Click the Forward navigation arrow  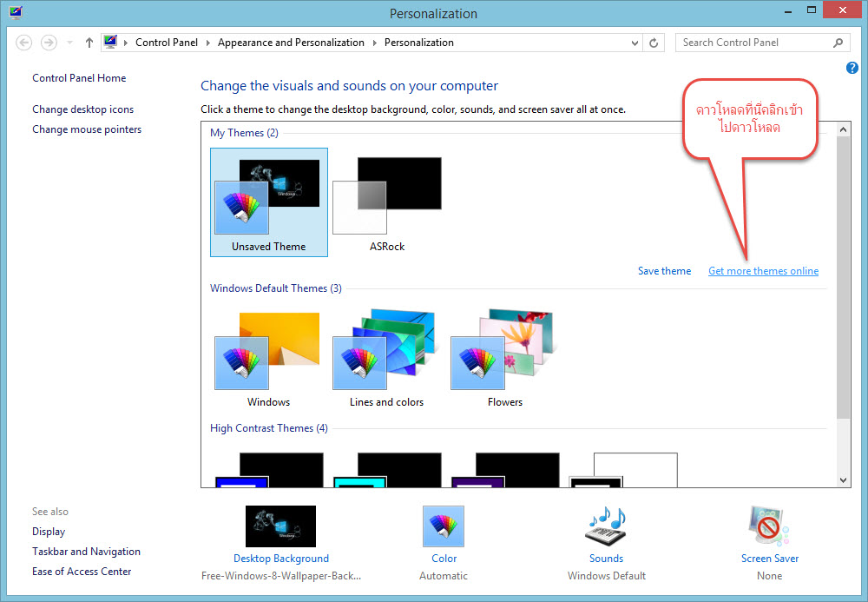pos(49,43)
